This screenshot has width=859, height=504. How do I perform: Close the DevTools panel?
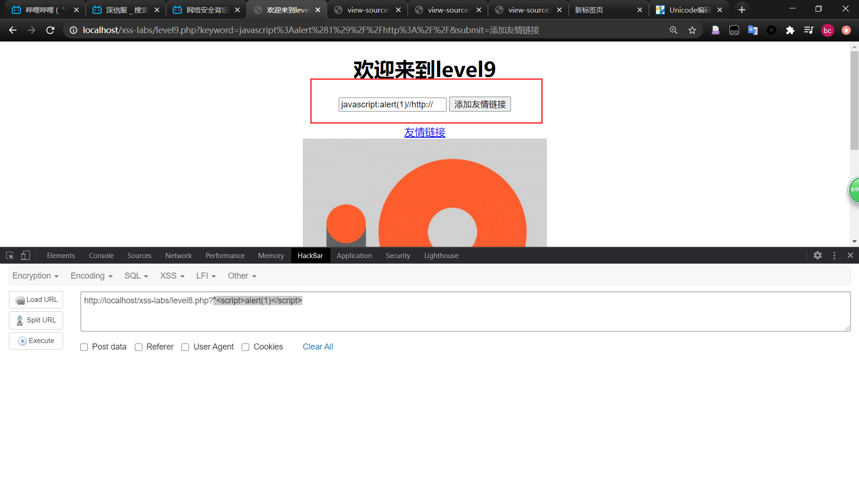click(850, 255)
